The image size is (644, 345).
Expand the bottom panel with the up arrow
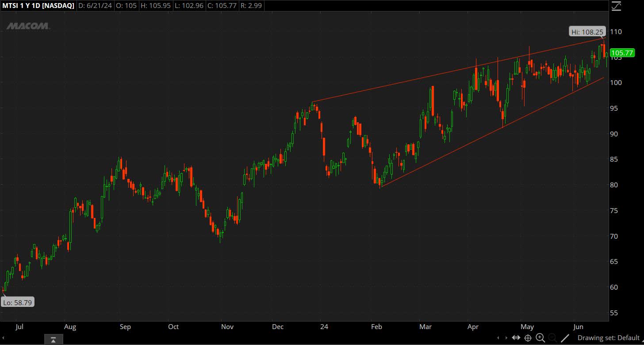point(53,339)
